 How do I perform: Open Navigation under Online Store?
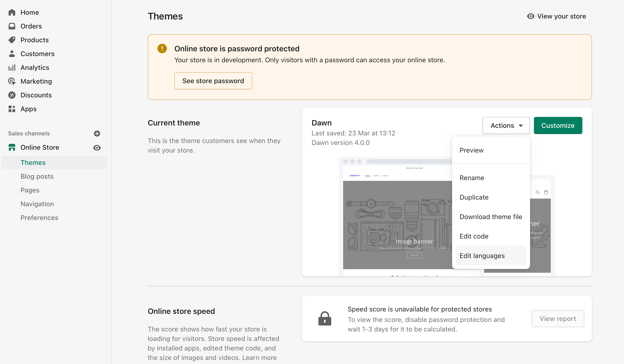point(37,204)
